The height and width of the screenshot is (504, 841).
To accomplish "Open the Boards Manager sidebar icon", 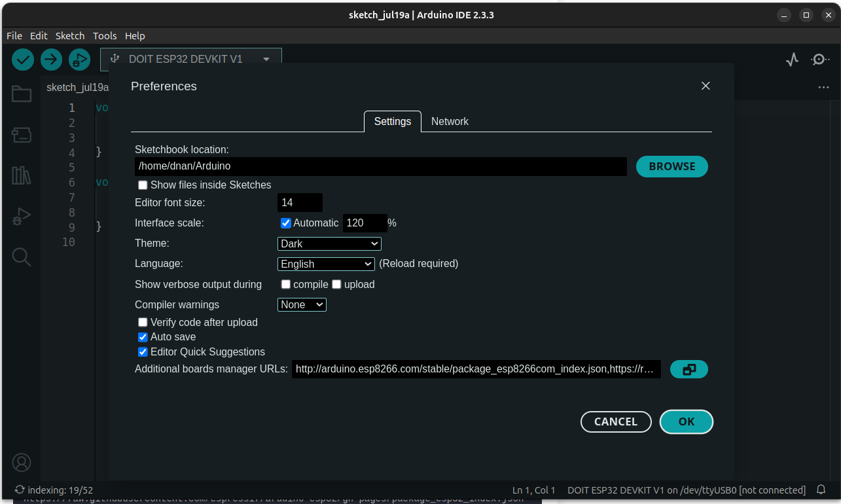I will (22, 135).
